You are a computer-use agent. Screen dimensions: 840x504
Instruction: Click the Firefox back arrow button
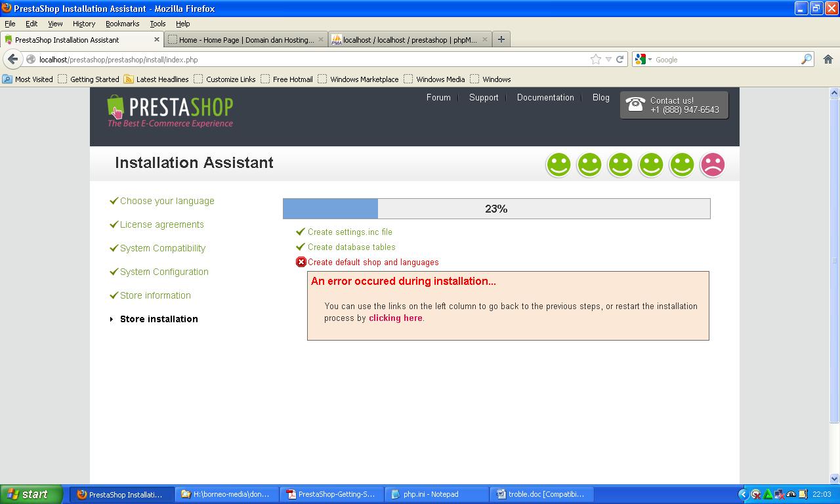pos(13,59)
